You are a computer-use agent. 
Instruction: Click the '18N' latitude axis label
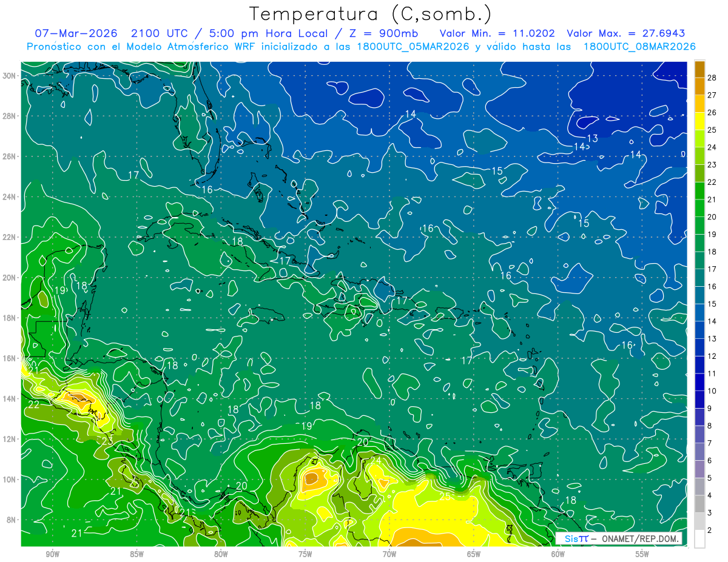10,318
